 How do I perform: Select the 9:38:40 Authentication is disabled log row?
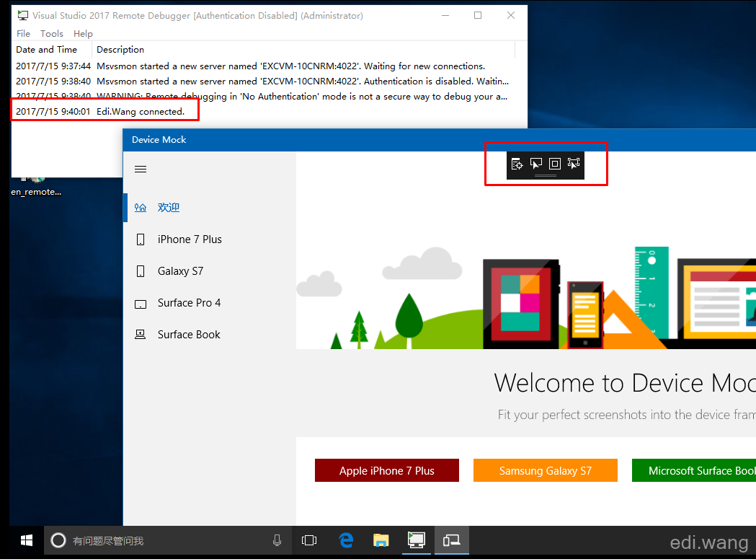click(263, 82)
